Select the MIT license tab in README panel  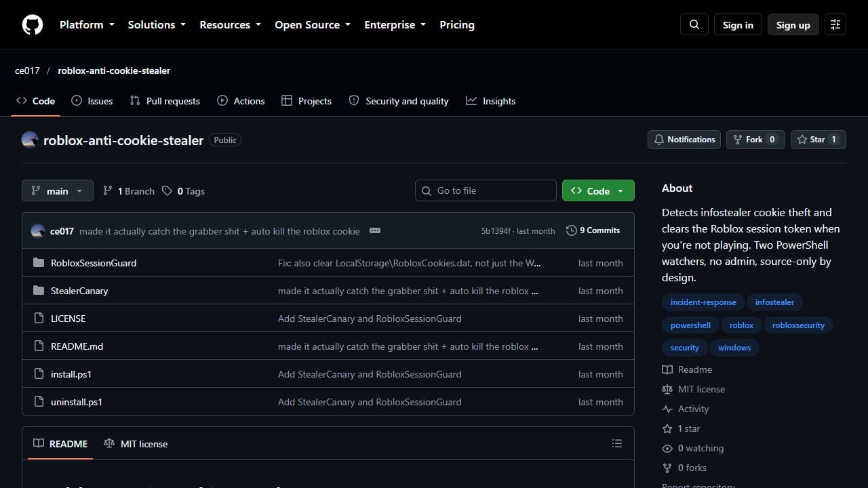coord(136,444)
